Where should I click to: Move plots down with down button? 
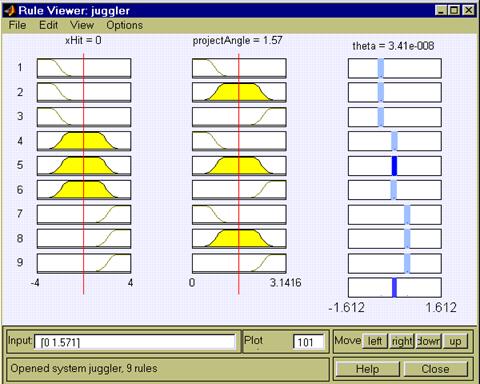[x=429, y=341]
